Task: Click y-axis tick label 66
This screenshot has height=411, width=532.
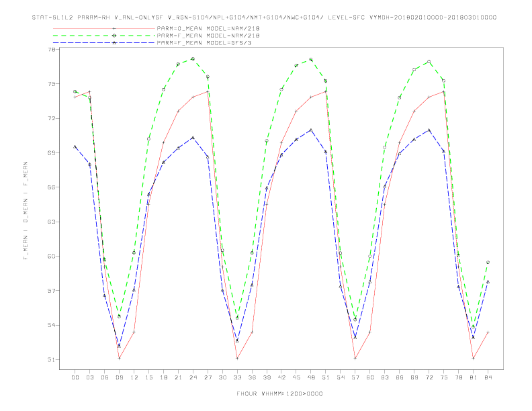Action: (51, 187)
